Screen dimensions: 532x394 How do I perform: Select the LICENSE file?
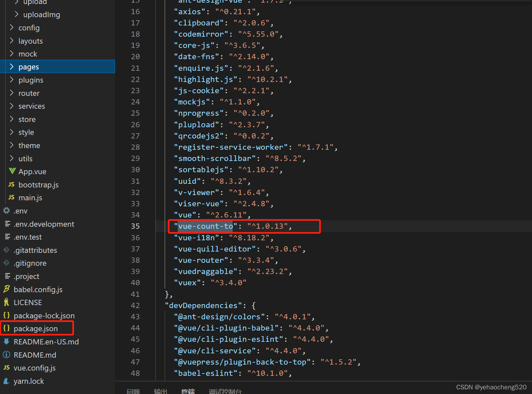[x=28, y=302]
